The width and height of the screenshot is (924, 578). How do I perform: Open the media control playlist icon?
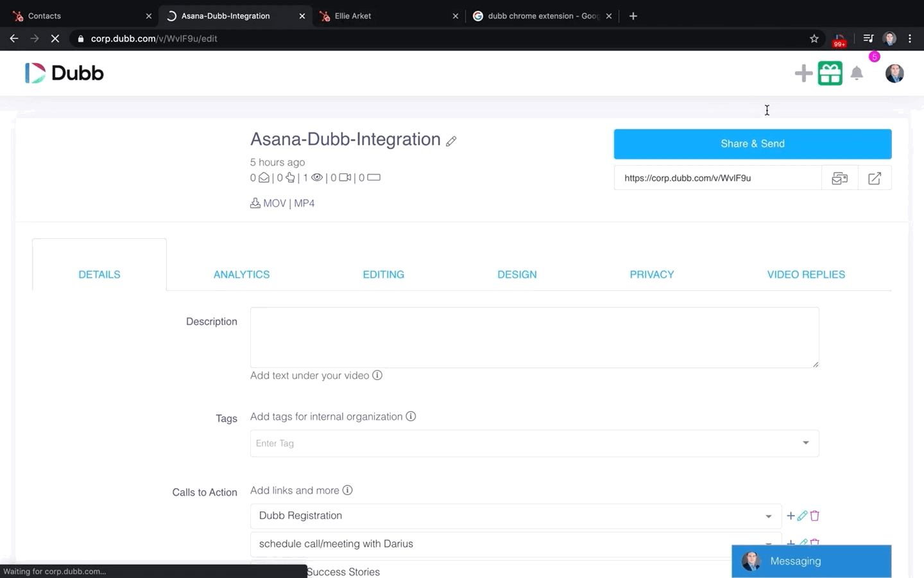tap(868, 39)
